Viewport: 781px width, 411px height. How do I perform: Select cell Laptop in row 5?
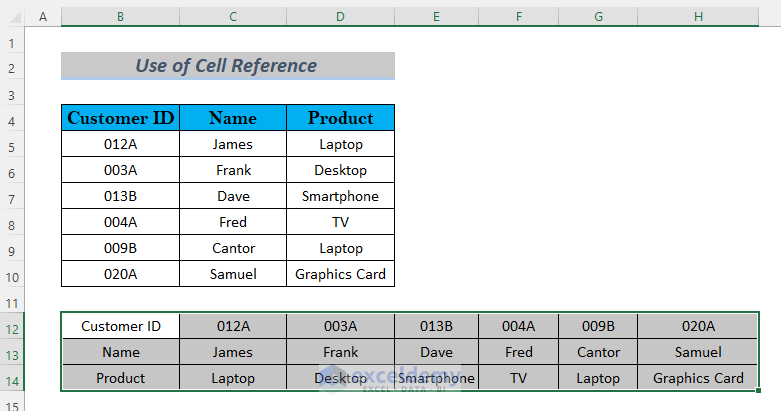coord(340,144)
